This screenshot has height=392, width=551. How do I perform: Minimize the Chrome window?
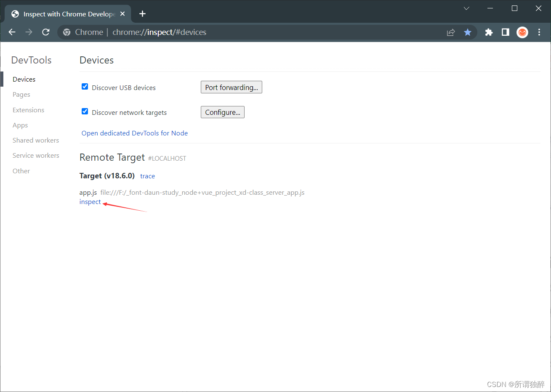(x=490, y=8)
